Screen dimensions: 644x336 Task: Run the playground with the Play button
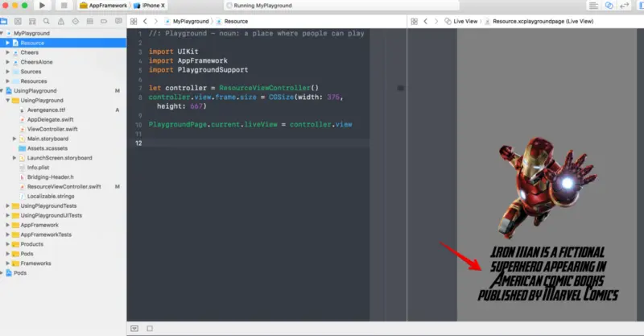click(42, 6)
